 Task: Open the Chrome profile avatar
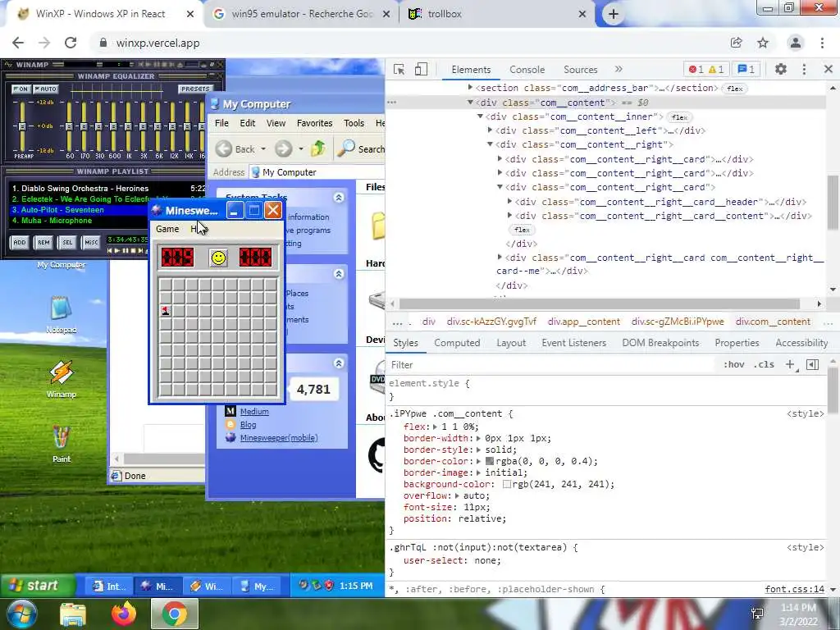[x=796, y=43]
